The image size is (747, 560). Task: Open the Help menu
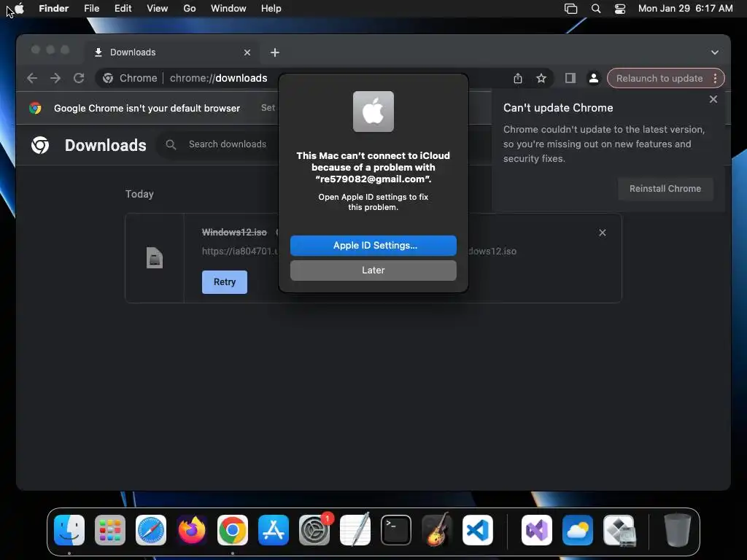271,9
